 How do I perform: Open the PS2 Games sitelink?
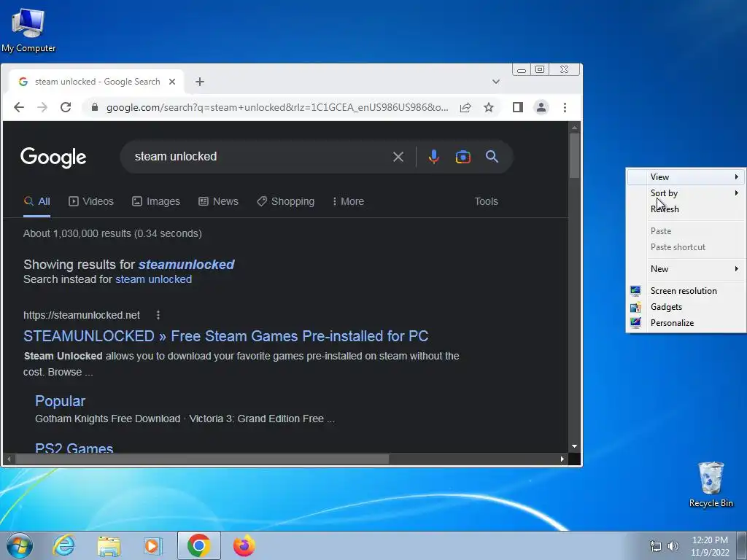tap(74, 448)
